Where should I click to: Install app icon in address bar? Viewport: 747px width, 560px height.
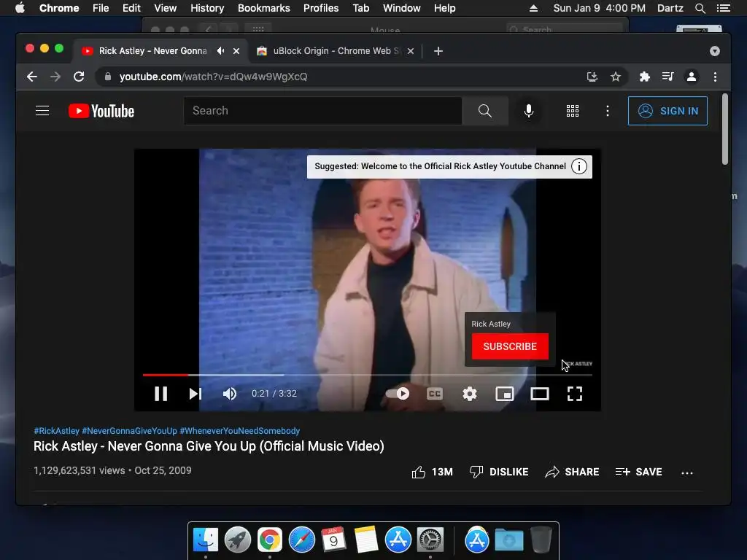[x=592, y=77]
